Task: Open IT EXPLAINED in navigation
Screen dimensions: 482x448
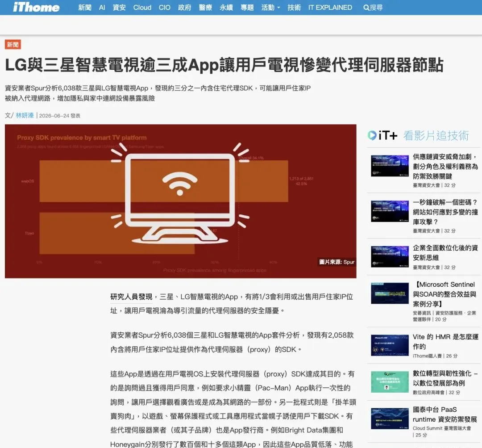Action: click(x=330, y=8)
